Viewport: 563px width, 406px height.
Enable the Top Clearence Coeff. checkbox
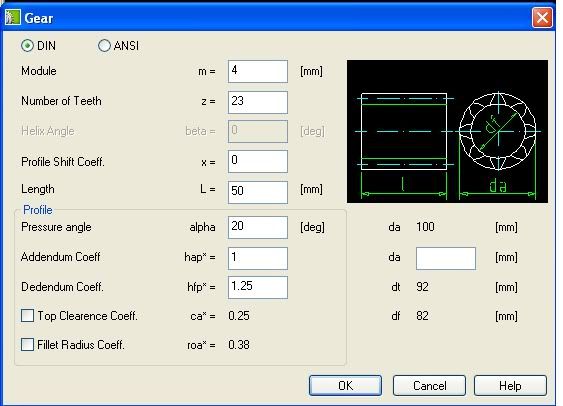27,316
